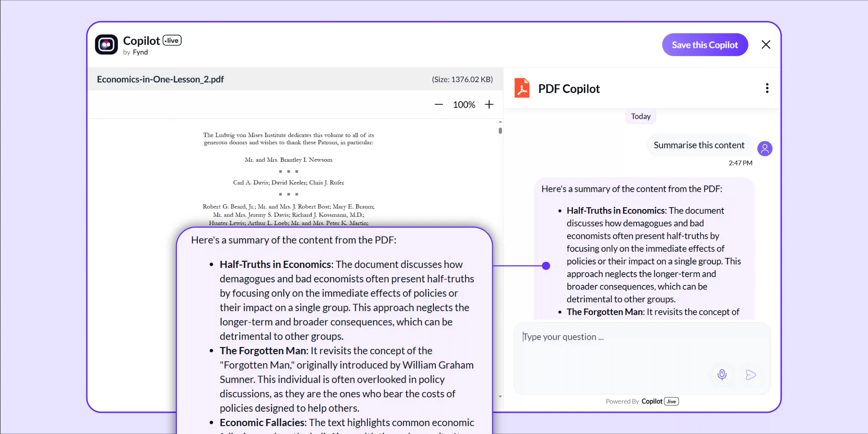Click the zoom out minus icon
Viewport: 868px width, 434px height.
pyautogui.click(x=439, y=104)
